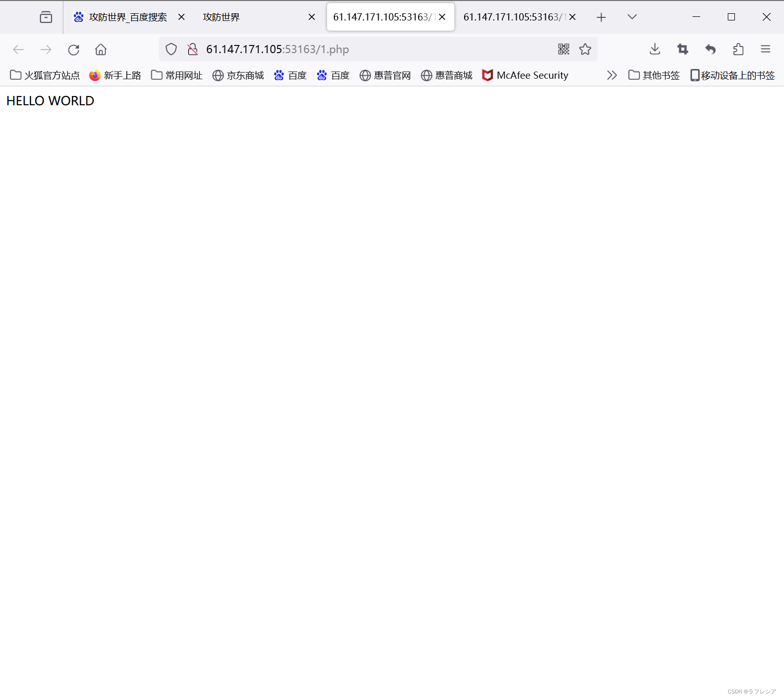784x699 pixels.
Task: Open the 其他书签 folder
Action: [x=654, y=75]
